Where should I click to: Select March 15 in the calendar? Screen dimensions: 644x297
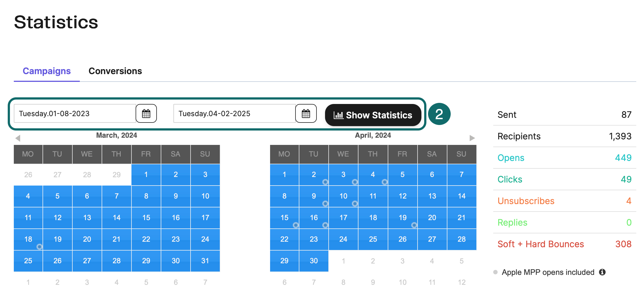click(x=146, y=218)
